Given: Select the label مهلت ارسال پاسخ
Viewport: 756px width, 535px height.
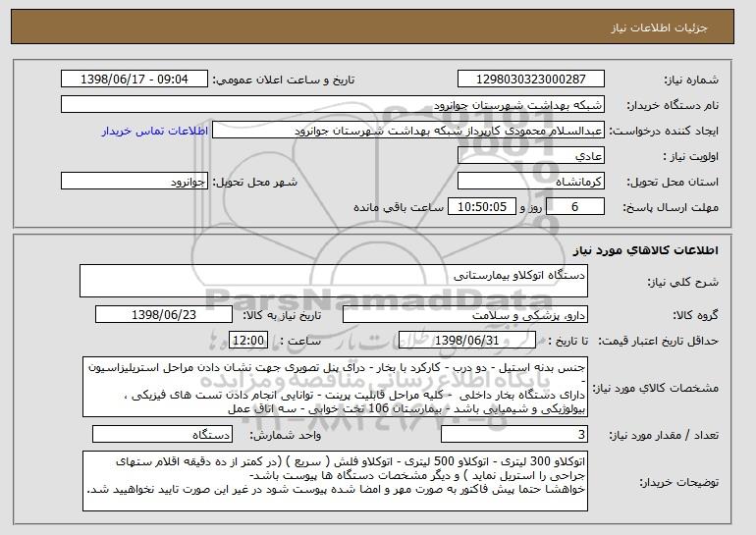Looking at the screenshot, I should tap(671, 207).
